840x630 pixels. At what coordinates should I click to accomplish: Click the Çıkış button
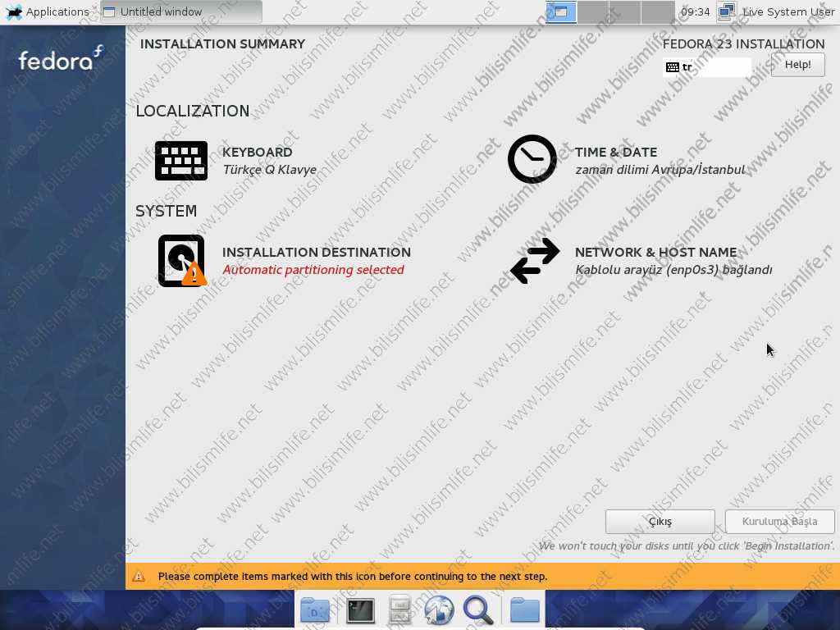660,521
